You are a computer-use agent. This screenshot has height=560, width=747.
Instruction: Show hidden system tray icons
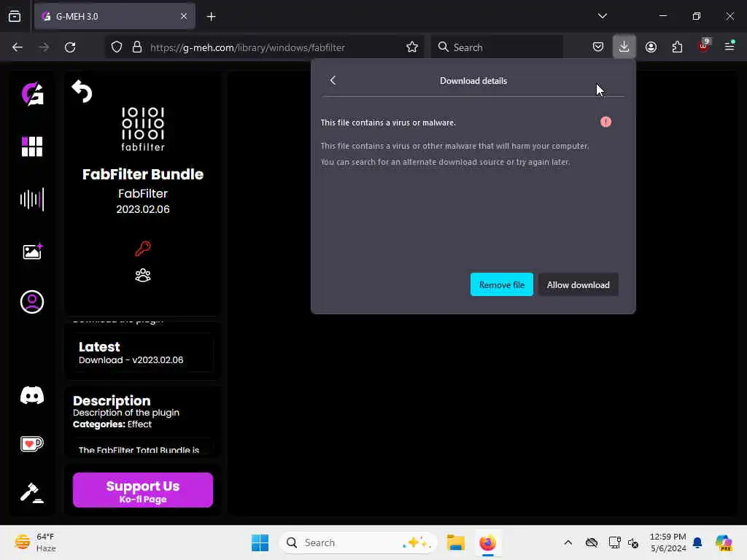coord(568,542)
